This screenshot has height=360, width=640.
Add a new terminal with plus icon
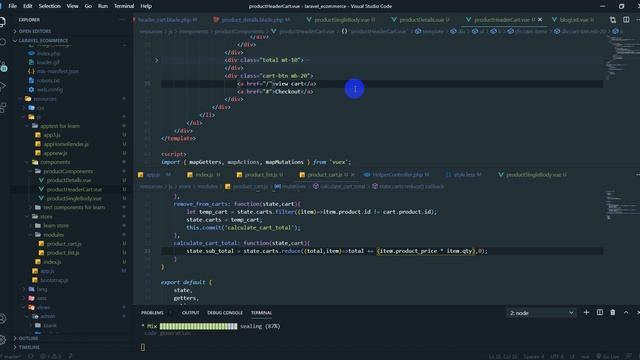point(586,313)
